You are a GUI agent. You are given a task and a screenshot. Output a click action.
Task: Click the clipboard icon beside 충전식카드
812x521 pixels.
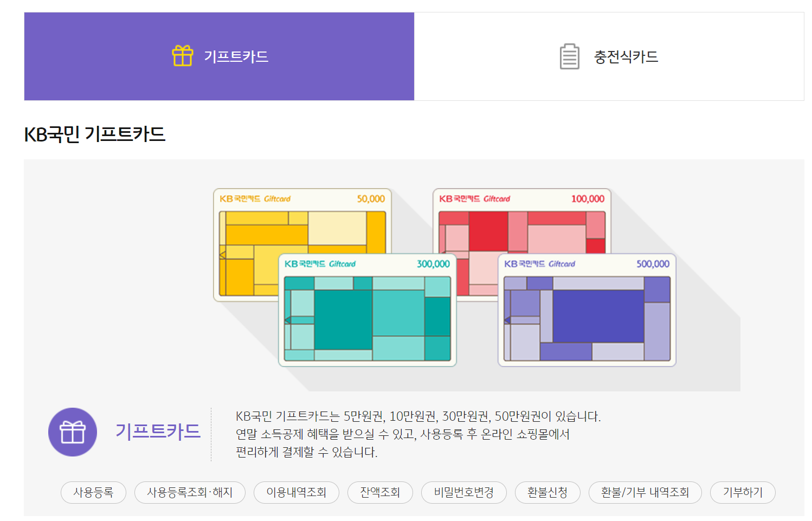pyautogui.click(x=570, y=56)
